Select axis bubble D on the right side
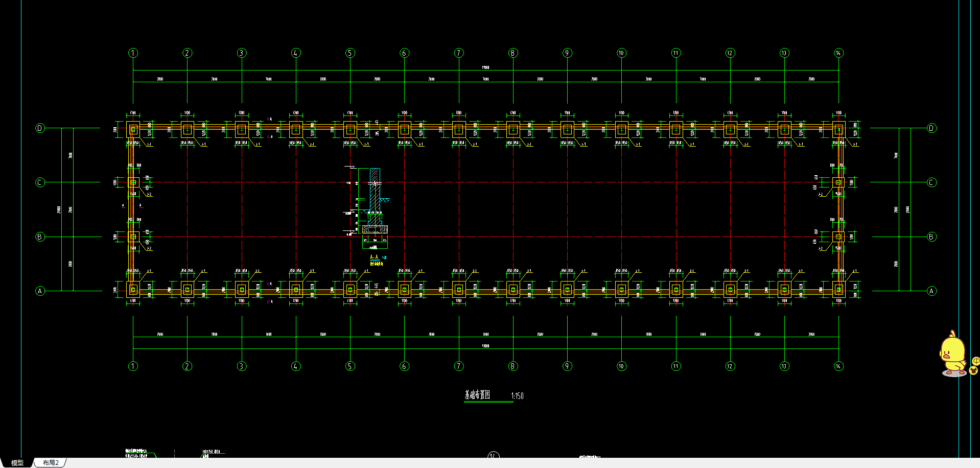 [931, 128]
